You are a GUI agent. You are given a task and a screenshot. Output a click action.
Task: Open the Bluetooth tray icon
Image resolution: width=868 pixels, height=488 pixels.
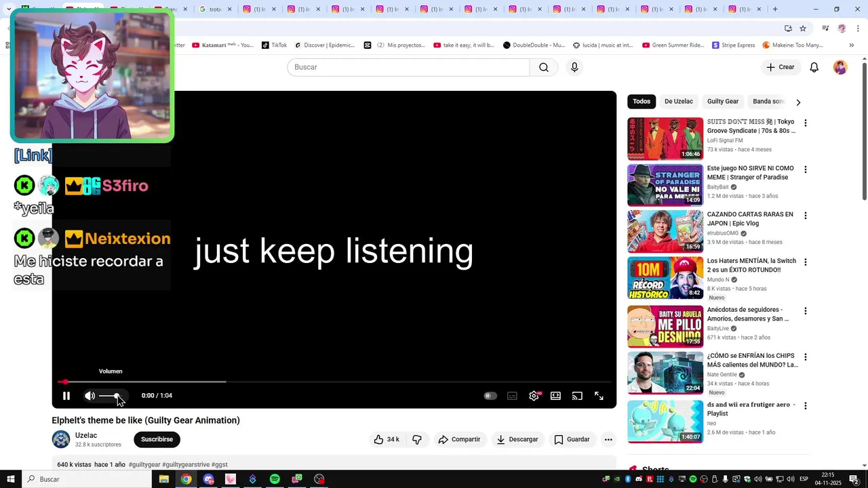pyautogui.click(x=628, y=479)
